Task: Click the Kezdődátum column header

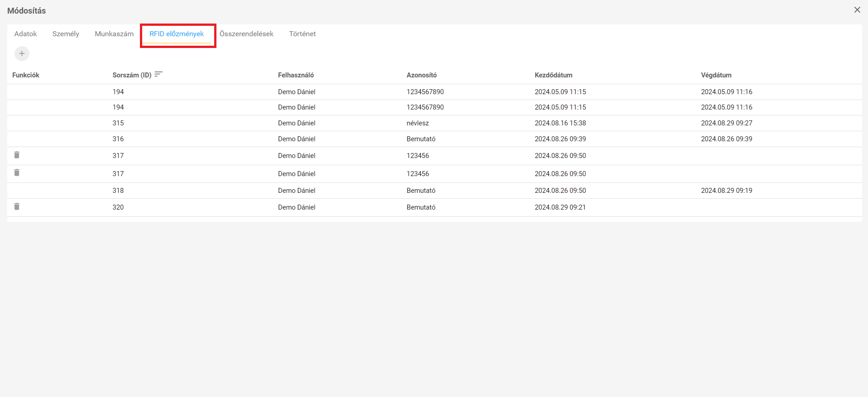Action: 553,75
